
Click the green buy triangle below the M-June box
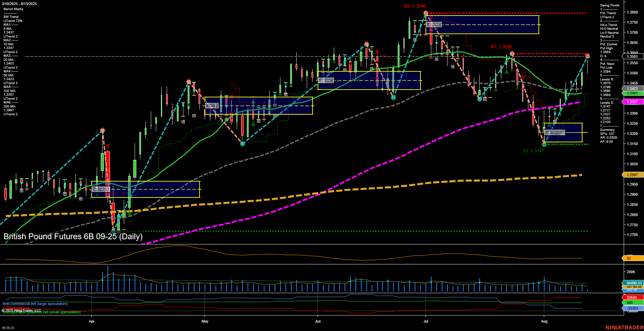tap(393, 100)
